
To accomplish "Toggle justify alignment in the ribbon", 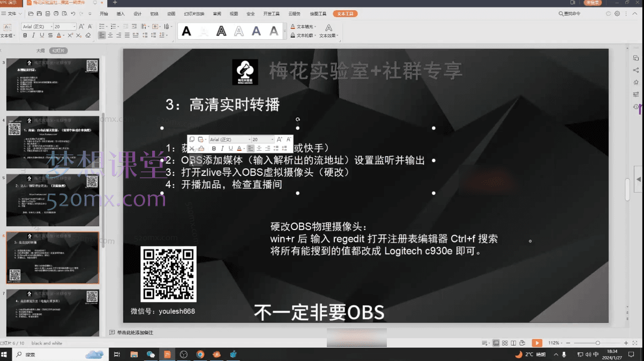I will (126, 35).
